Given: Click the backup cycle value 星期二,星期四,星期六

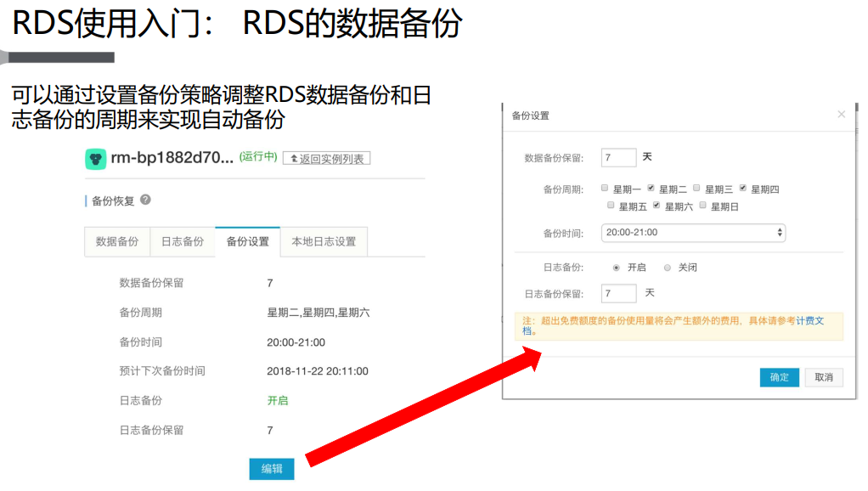Looking at the screenshot, I should point(318,313).
